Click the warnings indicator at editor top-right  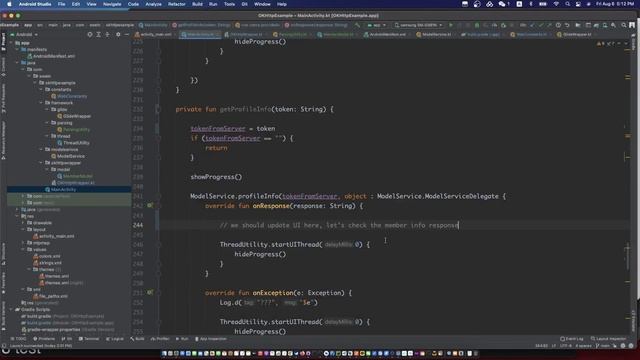[601, 43]
